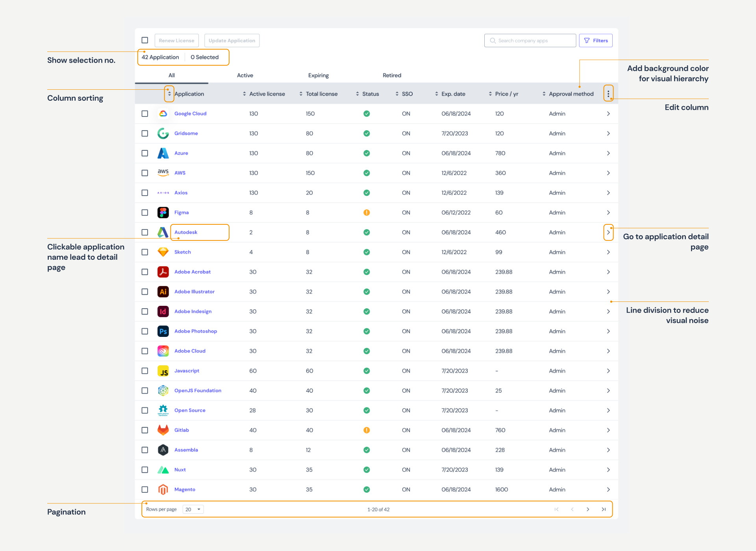756x551 pixels.
Task: Tick the checkbox for Google Cloud row
Action: [x=145, y=114]
